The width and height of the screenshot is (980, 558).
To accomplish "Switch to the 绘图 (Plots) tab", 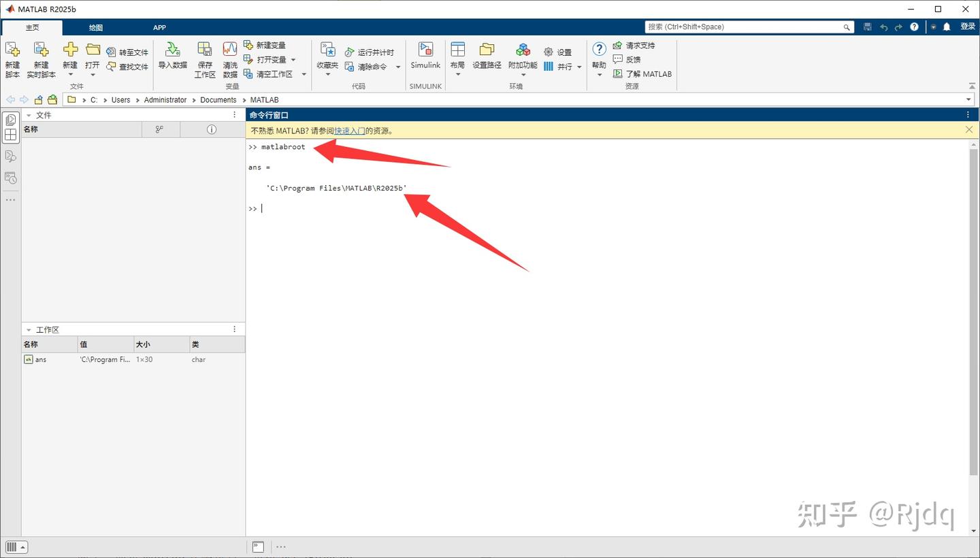I will pyautogui.click(x=96, y=27).
